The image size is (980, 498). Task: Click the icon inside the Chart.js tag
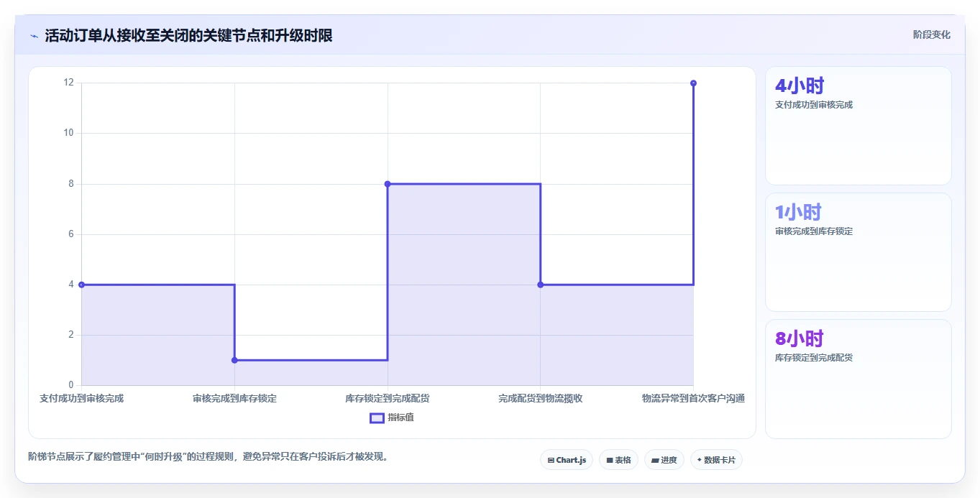pyautogui.click(x=551, y=460)
